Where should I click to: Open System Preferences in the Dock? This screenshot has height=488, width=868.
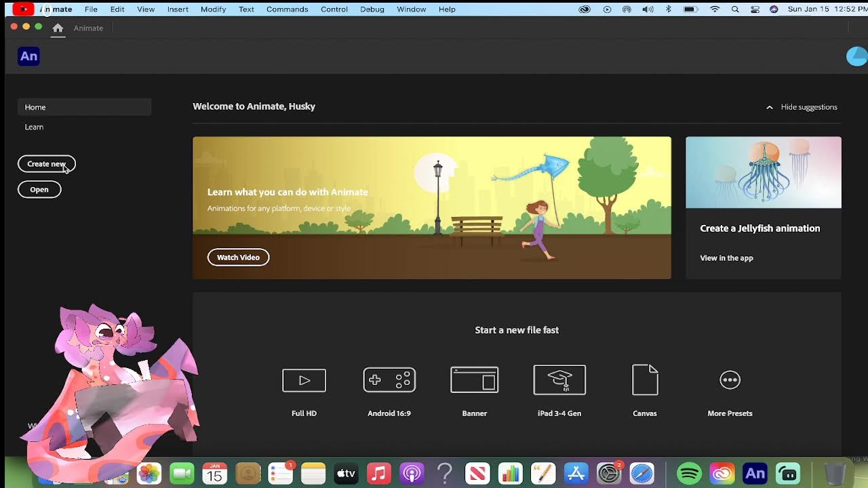click(x=609, y=473)
